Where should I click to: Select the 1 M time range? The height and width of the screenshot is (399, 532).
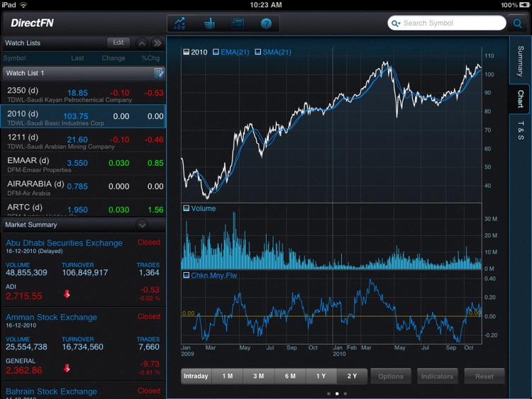pyautogui.click(x=227, y=376)
